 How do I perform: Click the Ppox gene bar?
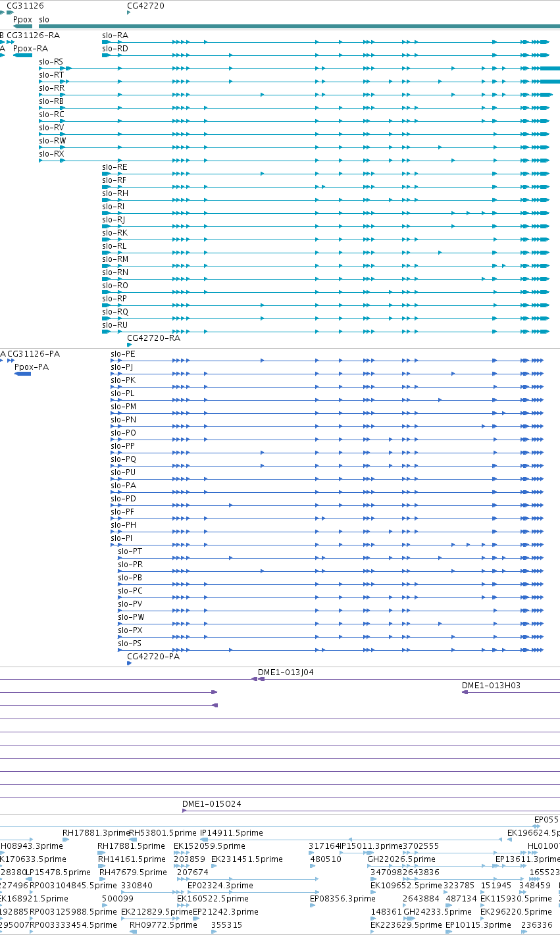coord(22,26)
